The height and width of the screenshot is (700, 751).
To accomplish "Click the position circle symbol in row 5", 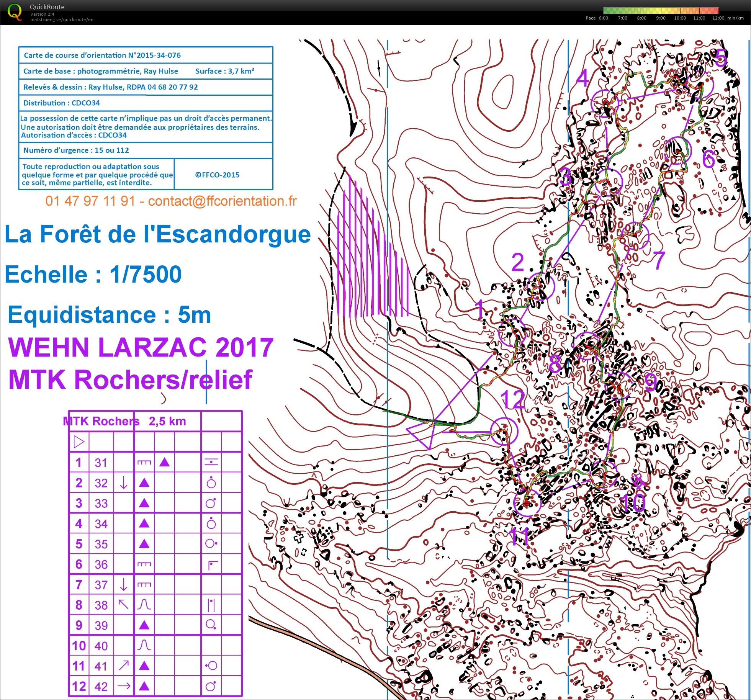I will click(211, 543).
